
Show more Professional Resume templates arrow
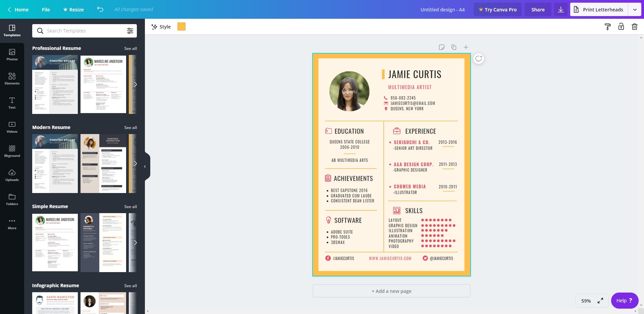pyautogui.click(x=135, y=84)
